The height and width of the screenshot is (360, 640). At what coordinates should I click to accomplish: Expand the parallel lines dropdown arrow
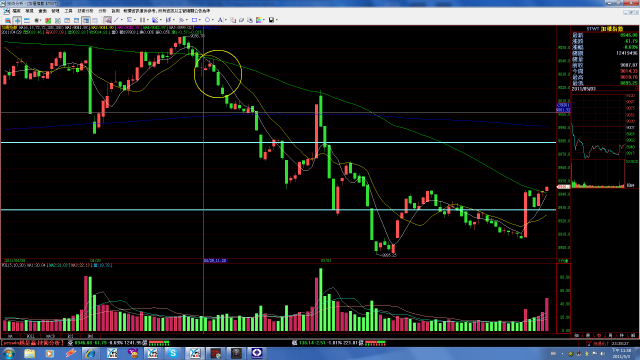(x=148, y=20)
